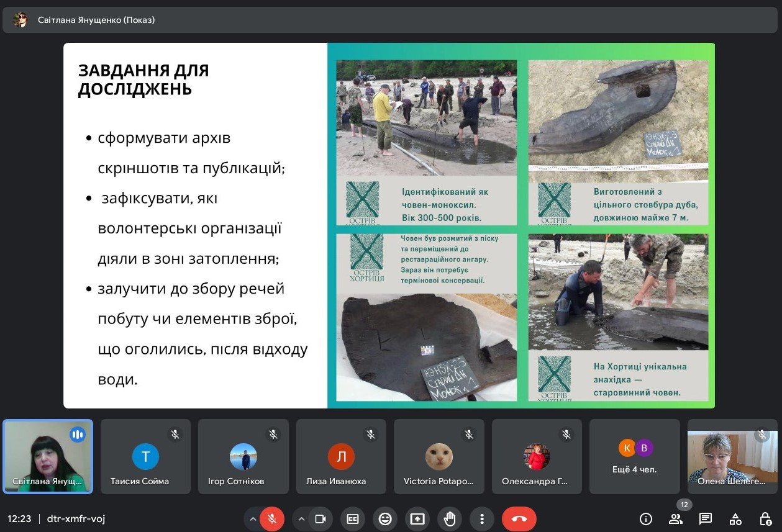Unmute the microphone in the call toolbar
This screenshot has width=782, height=532.
coord(271,519)
